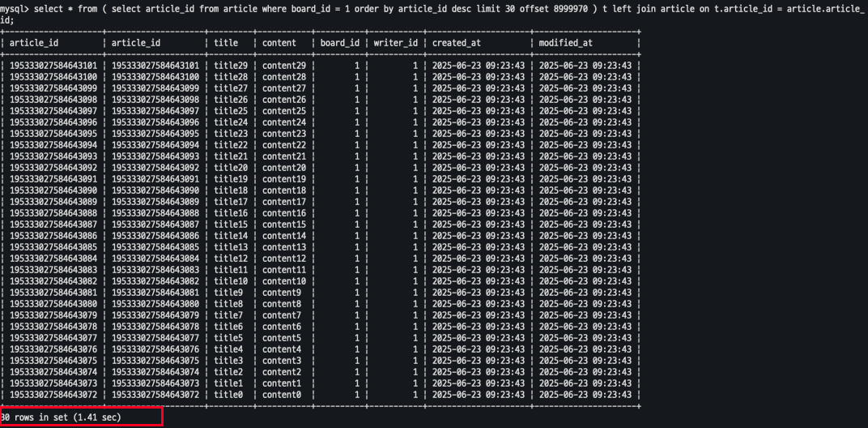The height and width of the screenshot is (428, 868).
Task: Select the "title0" cell
Action: coord(228,395)
